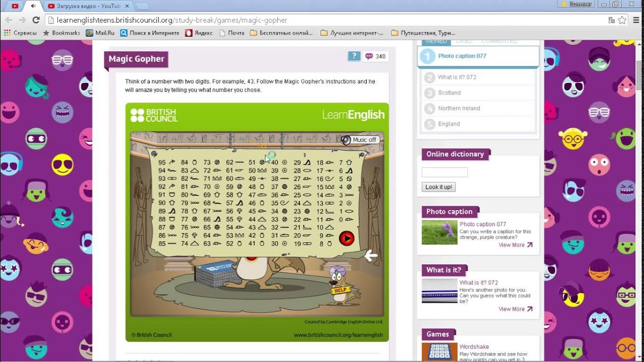Click the address bar URL

click(173, 20)
